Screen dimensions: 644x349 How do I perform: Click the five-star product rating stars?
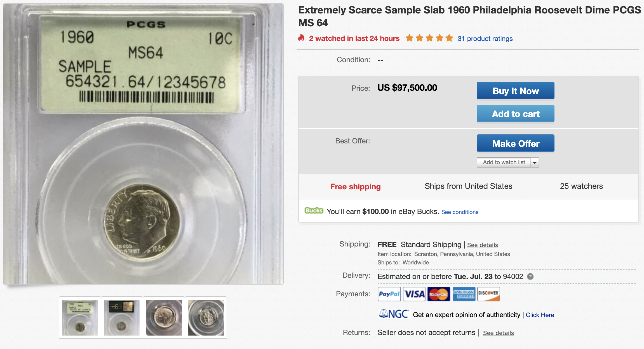[429, 38]
